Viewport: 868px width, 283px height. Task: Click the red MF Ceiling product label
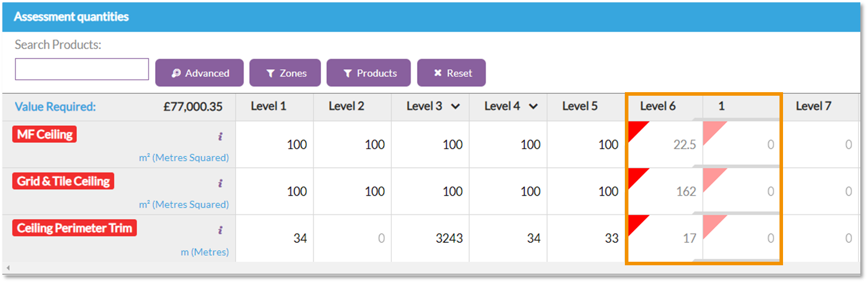(x=44, y=135)
